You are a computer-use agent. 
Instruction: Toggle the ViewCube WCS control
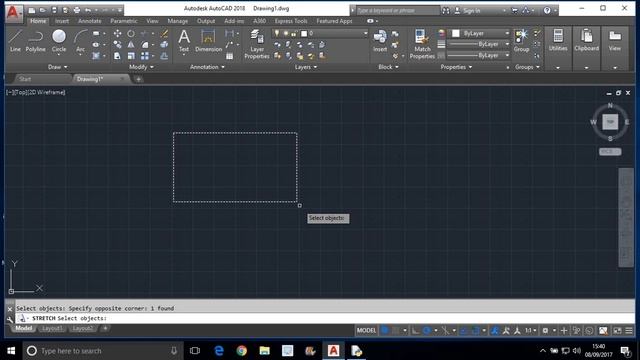click(610, 151)
